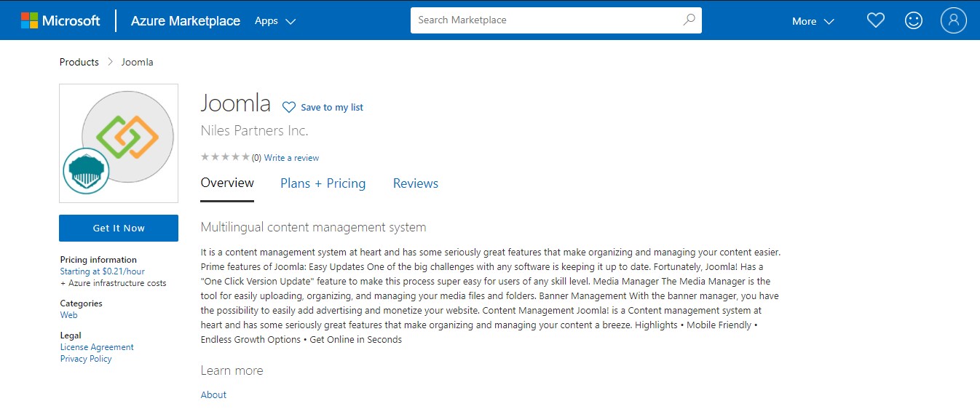Click the smiley feedback icon
Image resolution: width=980 pixels, height=417 pixels.
click(x=913, y=20)
